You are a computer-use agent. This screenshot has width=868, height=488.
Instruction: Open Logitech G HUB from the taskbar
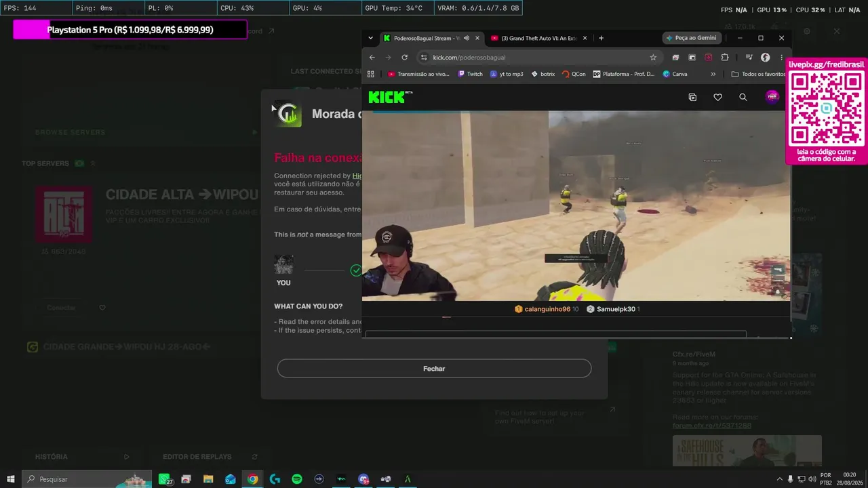[275, 479]
